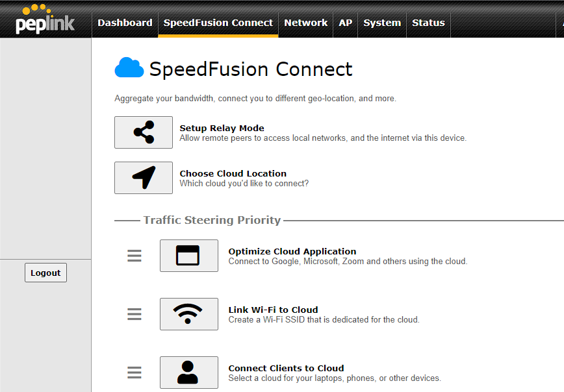The width and height of the screenshot is (564, 392).
Task: Click the Optimize Cloud Application title text
Action: [292, 251]
